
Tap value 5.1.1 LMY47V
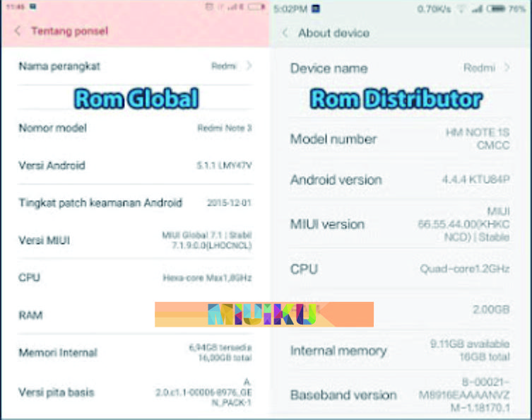[224, 165]
